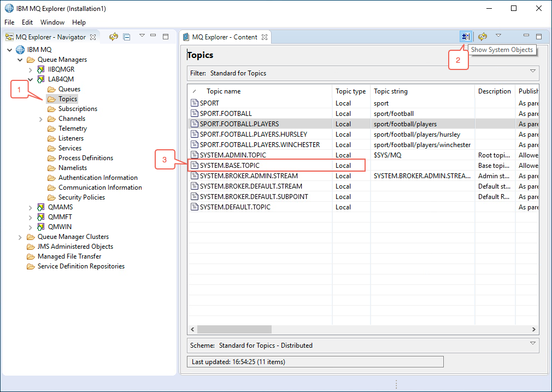The image size is (552, 392).
Task: Sort by Topic type column header
Action: [351, 91]
